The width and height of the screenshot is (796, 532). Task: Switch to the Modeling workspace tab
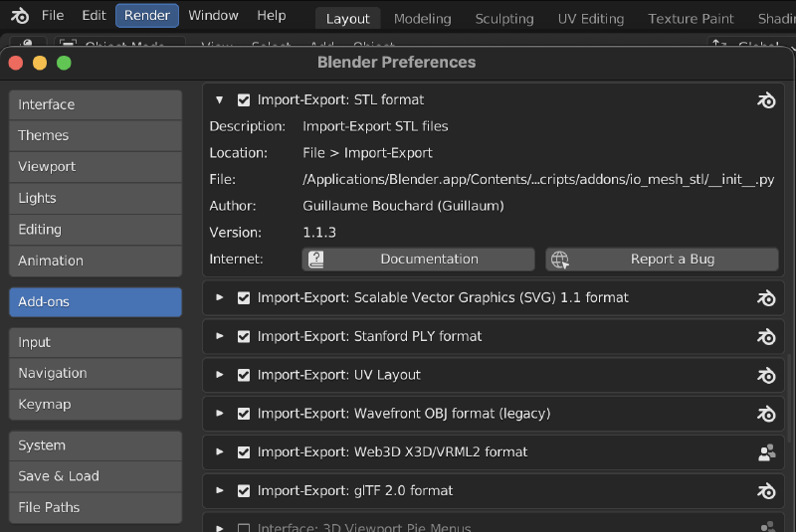coord(422,19)
